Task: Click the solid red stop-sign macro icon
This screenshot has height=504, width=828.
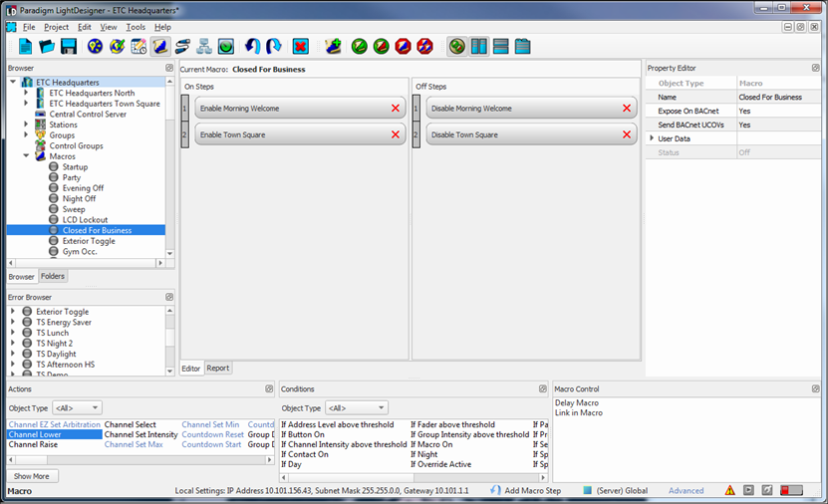Action: [403, 47]
